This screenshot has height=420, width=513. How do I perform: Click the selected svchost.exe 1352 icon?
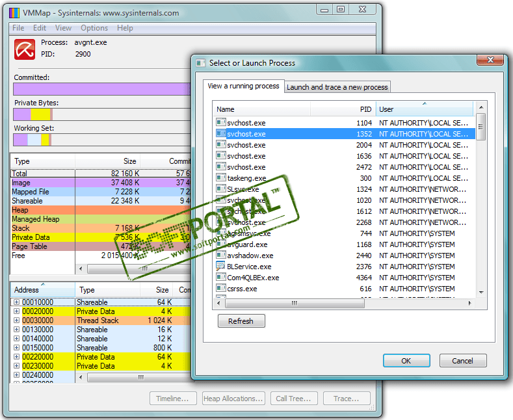(x=221, y=133)
